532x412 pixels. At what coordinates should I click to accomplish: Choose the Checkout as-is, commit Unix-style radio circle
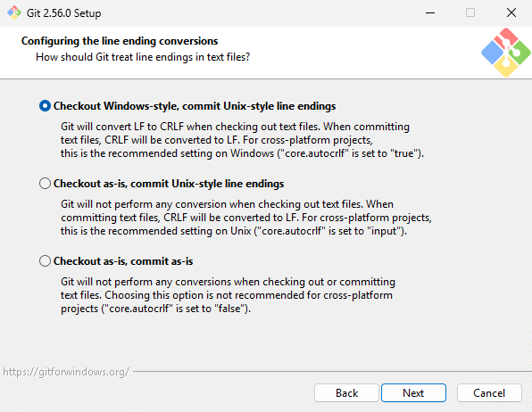point(45,184)
